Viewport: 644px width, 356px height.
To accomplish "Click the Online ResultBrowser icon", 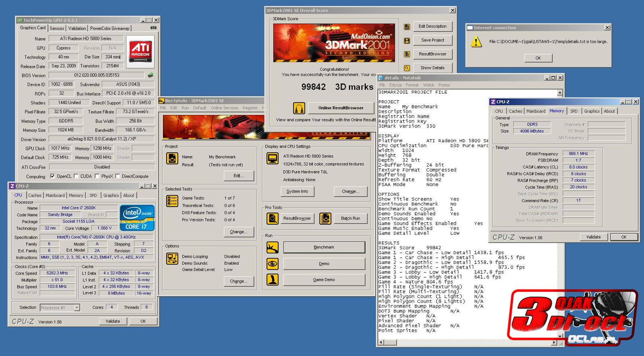I will (299, 108).
